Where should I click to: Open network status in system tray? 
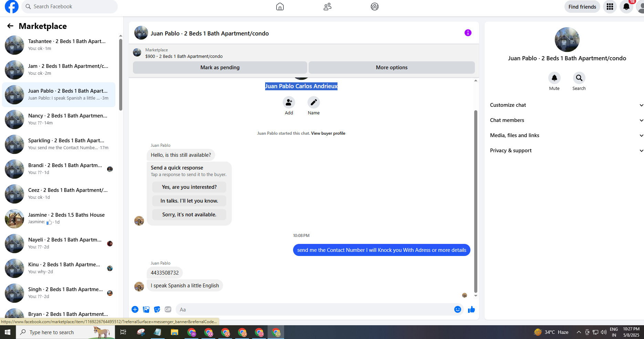pos(595,332)
